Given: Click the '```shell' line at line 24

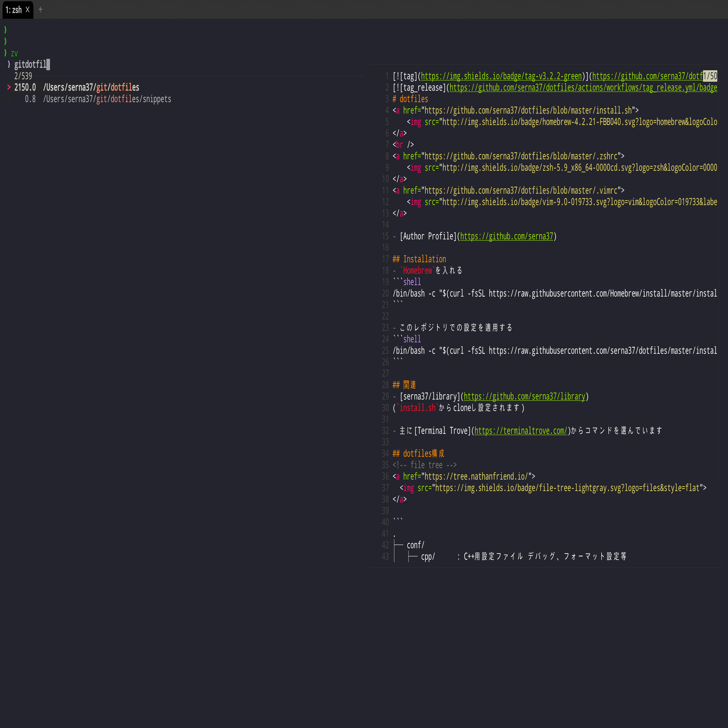Looking at the screenshot, I should pyautogui.click(x=406, y=339).
